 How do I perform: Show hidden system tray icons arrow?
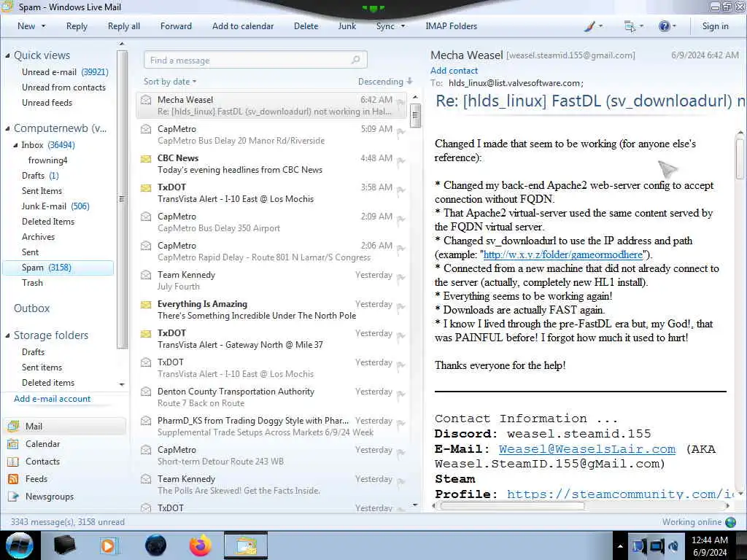620,547
